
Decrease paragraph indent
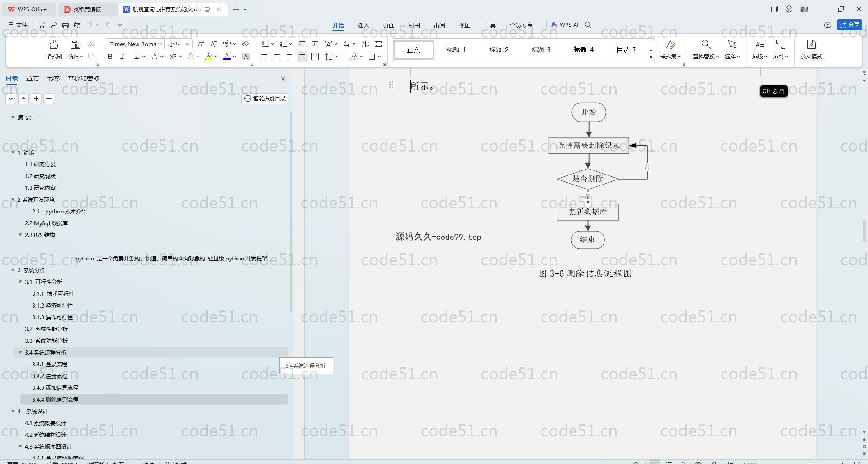302,44
